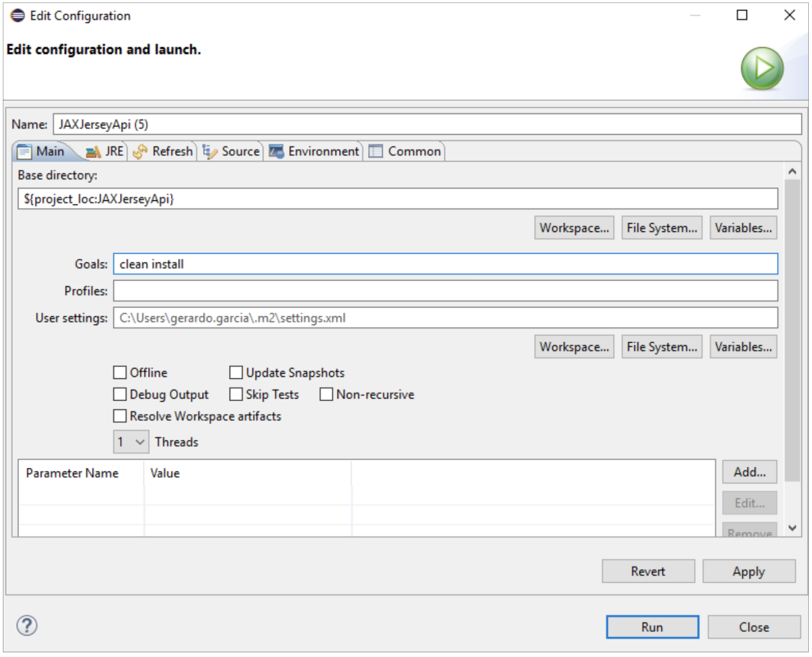This screenshot has width=812, height=657.
Task: Enable the Offline checkbox
Action: point(120,372)
